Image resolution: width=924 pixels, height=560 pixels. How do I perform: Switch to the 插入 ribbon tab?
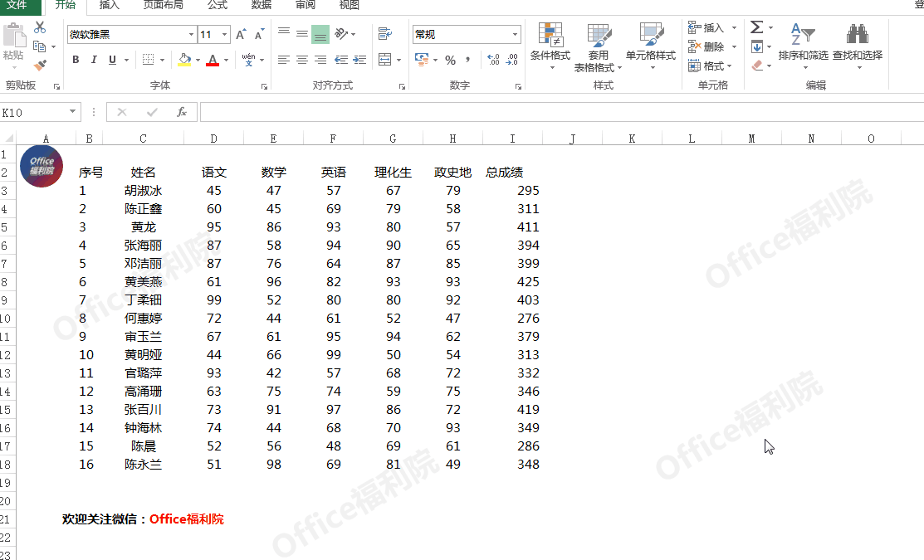109,5
